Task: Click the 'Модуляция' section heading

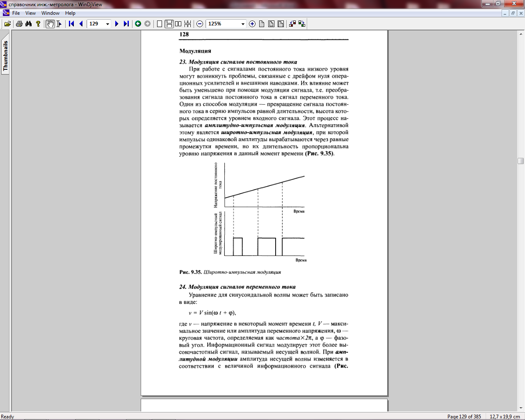Action: 195,51
